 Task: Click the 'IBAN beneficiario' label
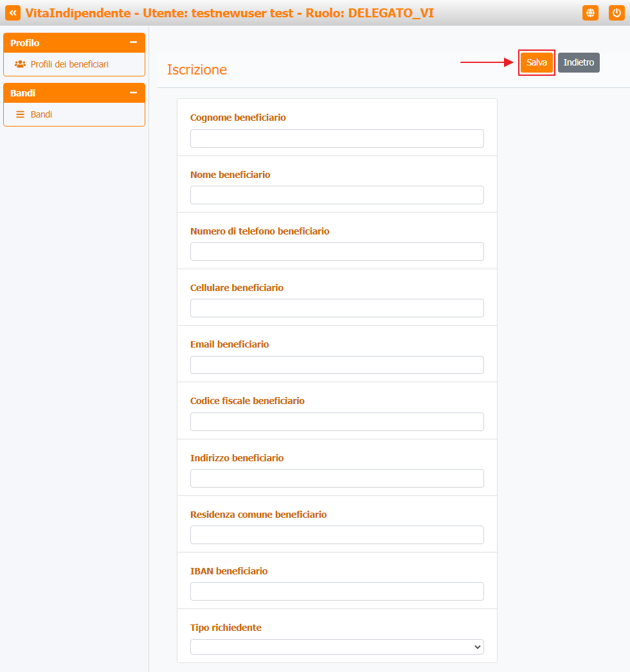click(229, 571)
